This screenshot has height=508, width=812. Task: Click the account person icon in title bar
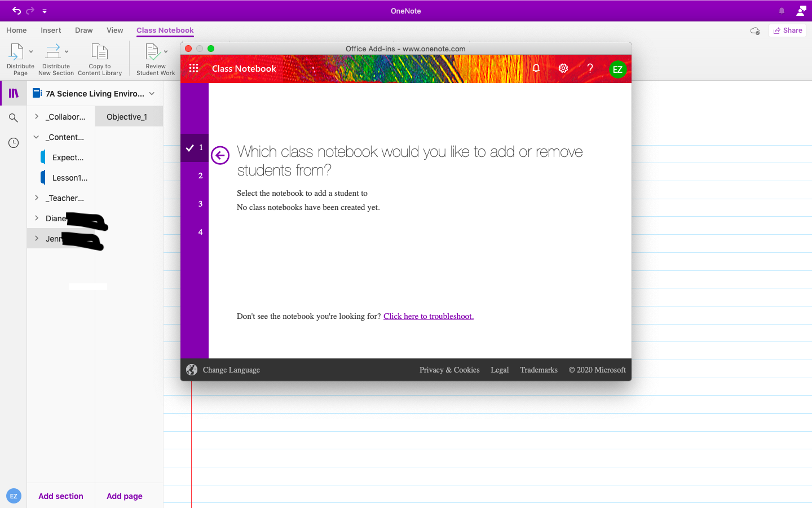coord(801,11)
